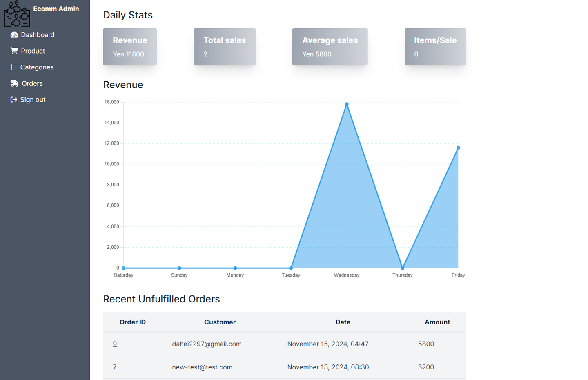Click the Wednesday peak data point
This screenshot has width=588, height=380.
[x=347, y=104]
